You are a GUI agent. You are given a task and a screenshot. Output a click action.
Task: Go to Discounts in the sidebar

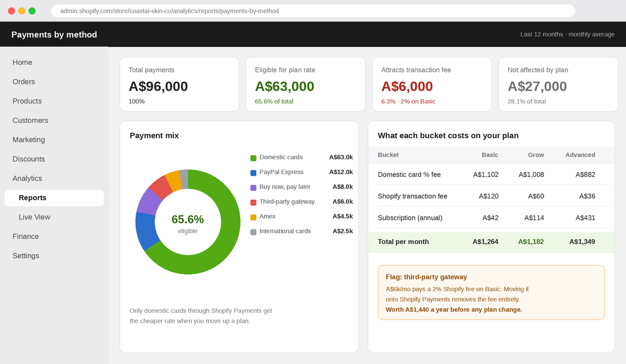click(x=29, y=159)
